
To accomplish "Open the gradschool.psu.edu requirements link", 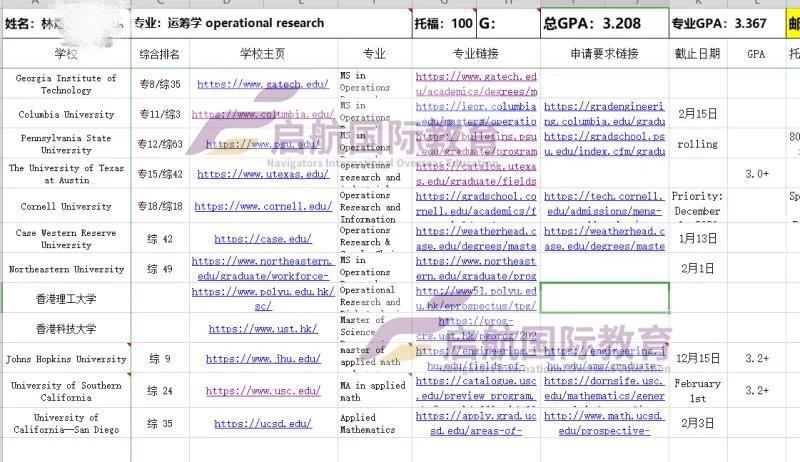I will click(605, 144).
